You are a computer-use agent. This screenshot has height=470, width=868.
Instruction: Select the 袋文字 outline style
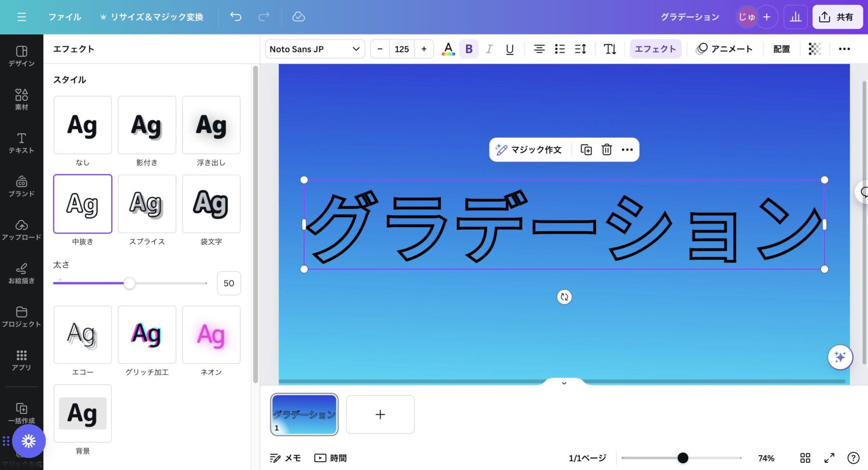[x=211, y=204]
